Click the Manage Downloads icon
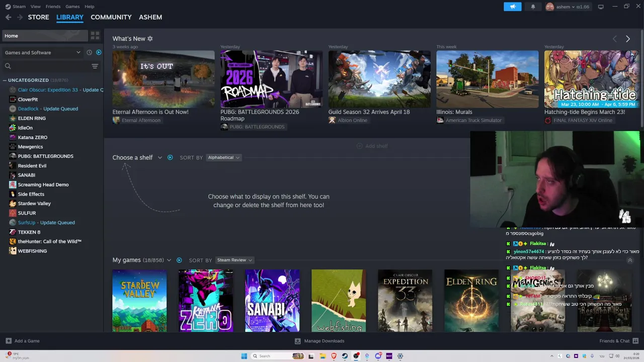The height and width of the screenshot is (362, 644). (297, 341)
